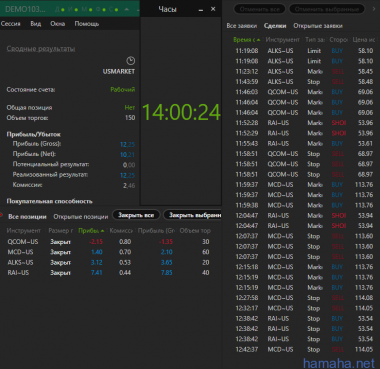380x369 pixels.
Task: Select the ALKS-US position row
Action: [x=109, y=262]
